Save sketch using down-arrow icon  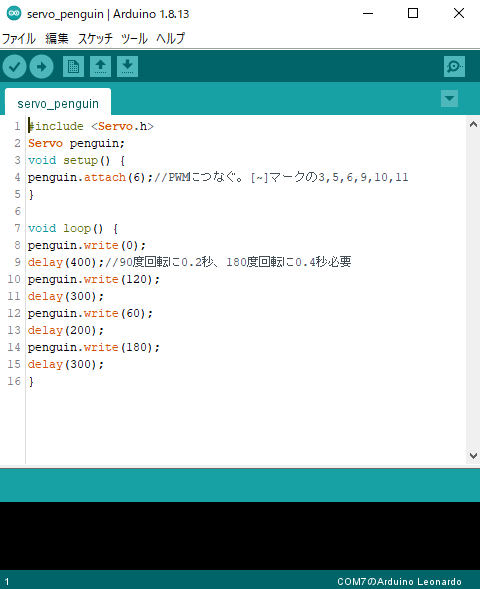(x=127, y=66)
